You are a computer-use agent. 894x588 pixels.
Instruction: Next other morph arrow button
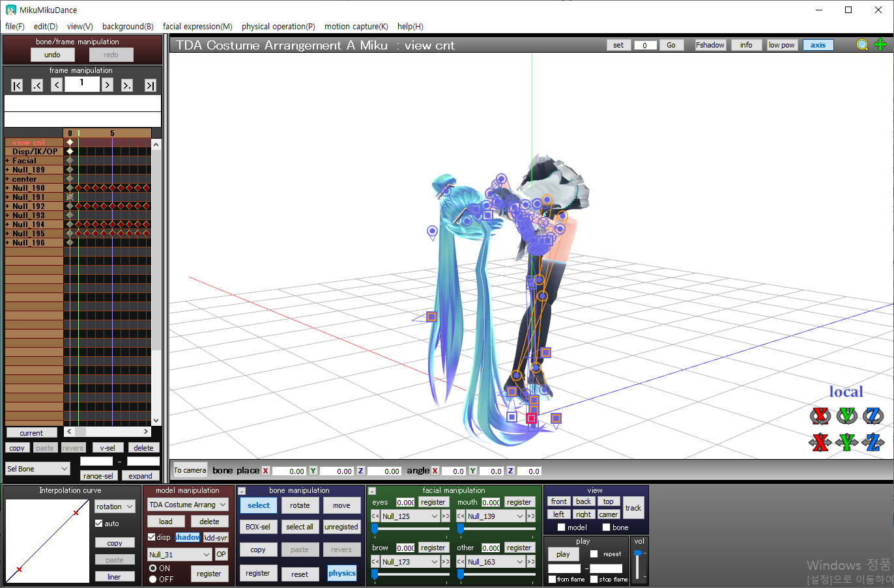[x=531, y=562]
